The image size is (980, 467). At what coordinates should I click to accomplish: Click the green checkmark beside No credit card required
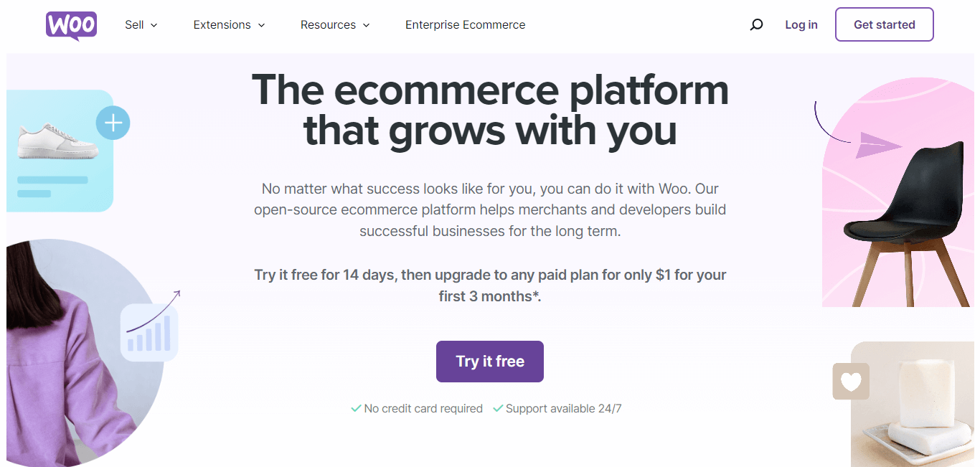pos(356,408)
